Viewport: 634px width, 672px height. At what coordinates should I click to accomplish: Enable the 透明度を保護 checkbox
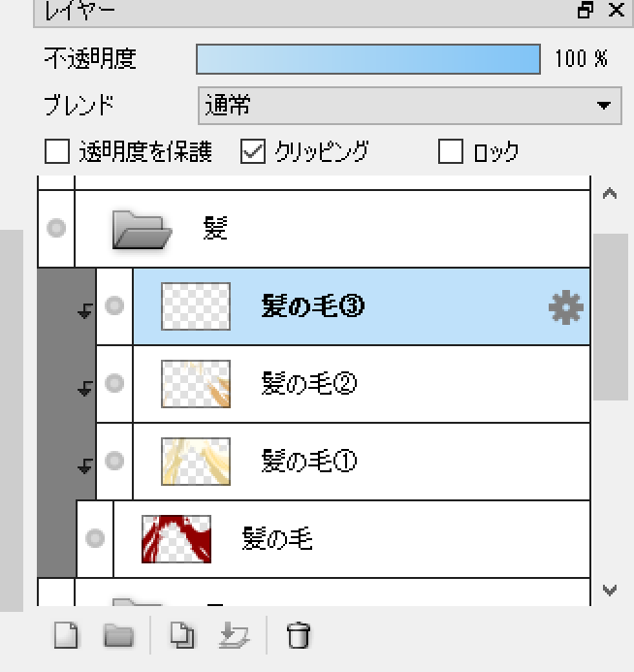pos(58,151)
